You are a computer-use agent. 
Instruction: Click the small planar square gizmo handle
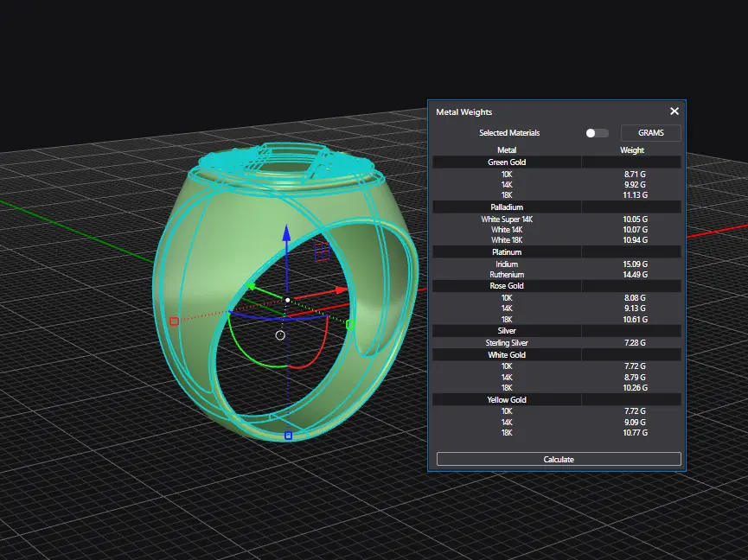pyautogui.click(x=322, y=251)
